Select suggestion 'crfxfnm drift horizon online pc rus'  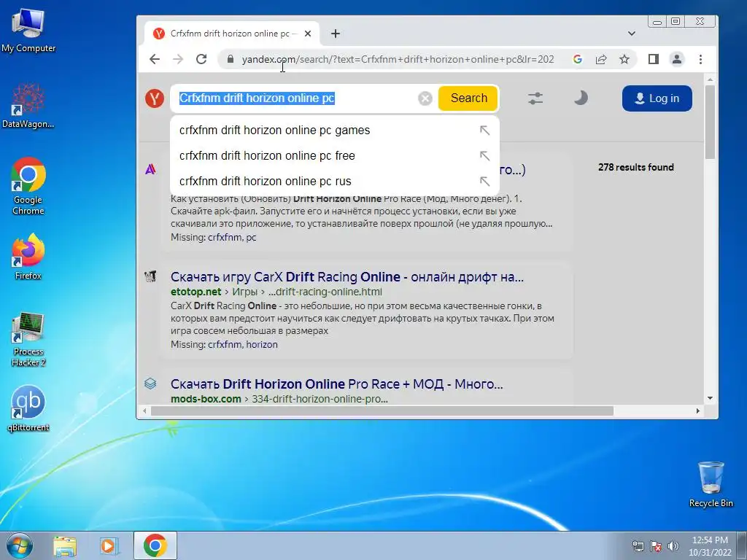(334, 182)
